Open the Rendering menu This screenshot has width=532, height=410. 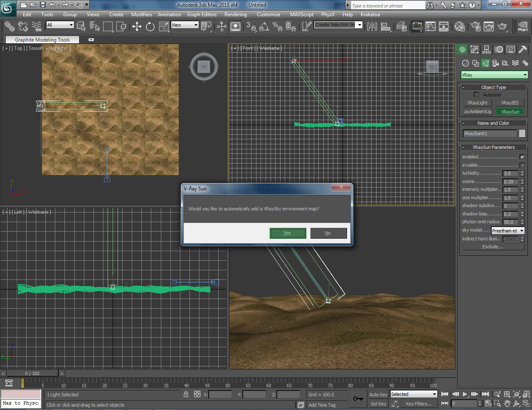(235, 14)
